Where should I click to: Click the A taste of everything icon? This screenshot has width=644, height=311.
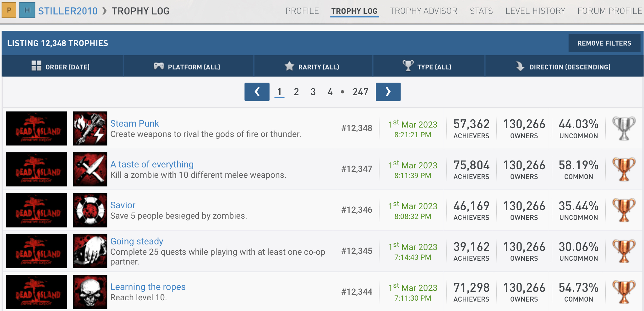coord(90,169)
